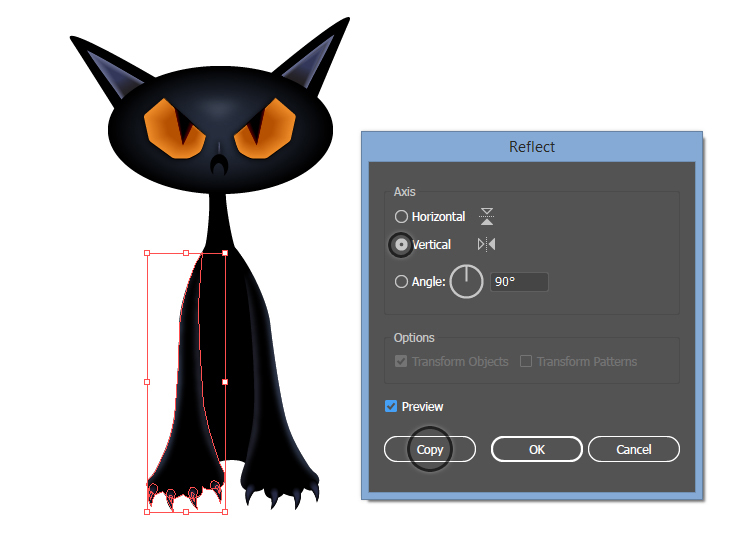Click the Reflect dialog title bar

click(532, 147)
